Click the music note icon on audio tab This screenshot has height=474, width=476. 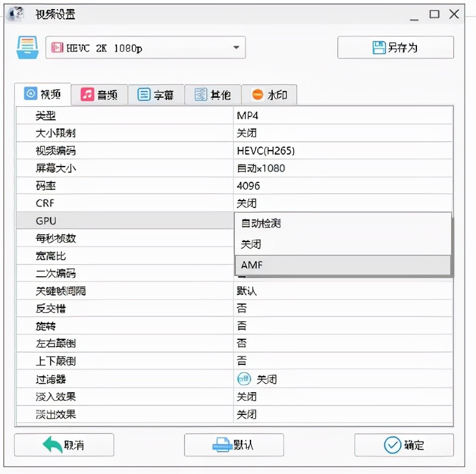tap(87, 94)
